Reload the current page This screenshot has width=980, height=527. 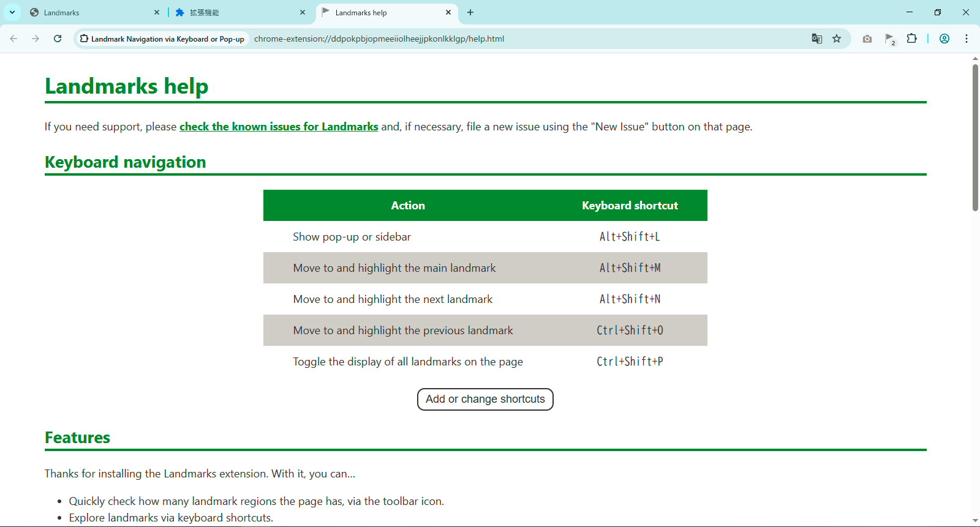click(x=58, y=39)
